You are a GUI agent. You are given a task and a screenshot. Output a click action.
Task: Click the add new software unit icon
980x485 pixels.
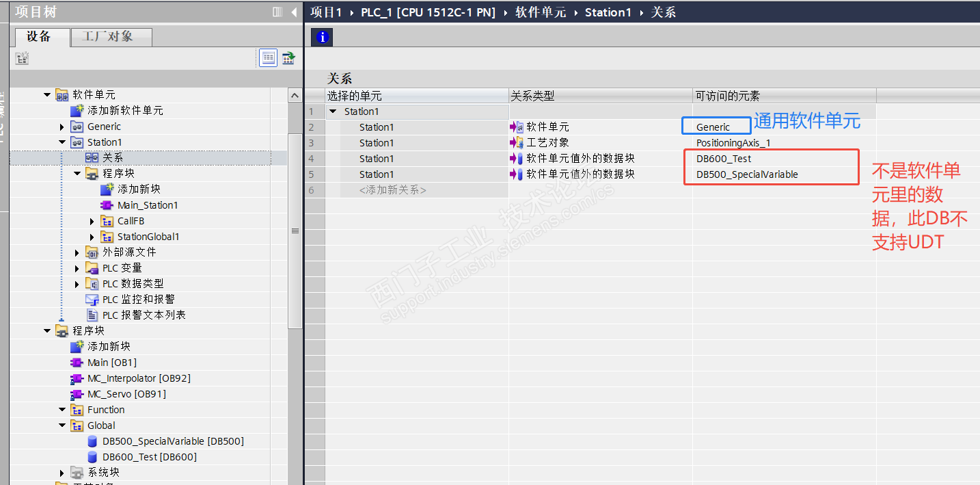pos(77,111)
